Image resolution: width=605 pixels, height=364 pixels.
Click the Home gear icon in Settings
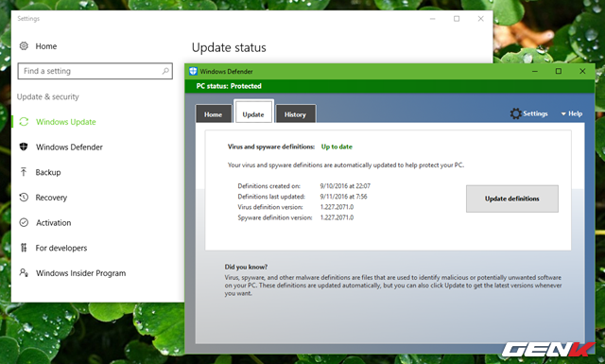(x=24, y=46)
